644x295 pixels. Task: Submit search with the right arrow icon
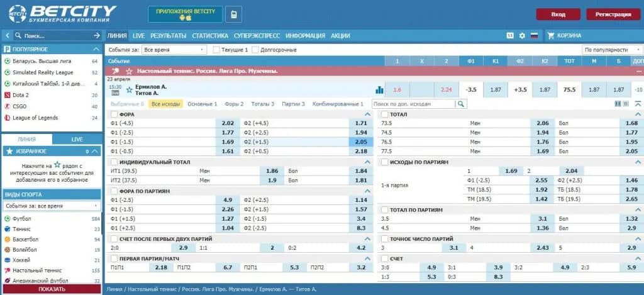coord(96,36)
